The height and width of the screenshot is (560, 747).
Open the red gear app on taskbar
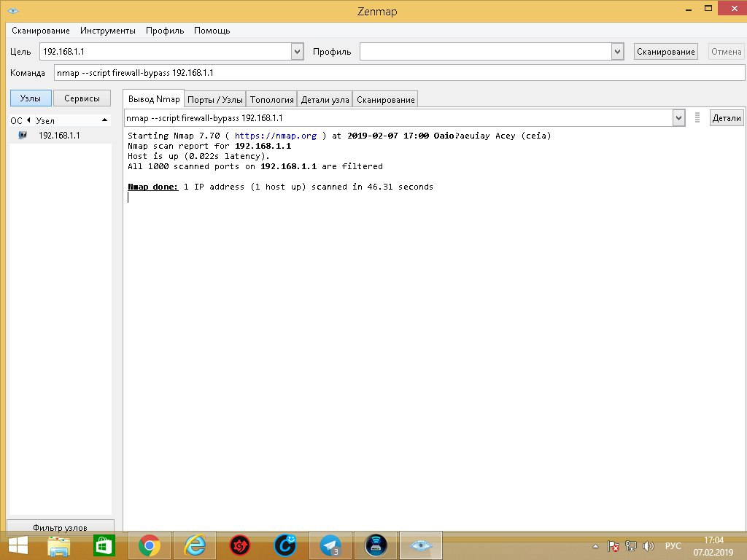pyautogui.click(x=240, y=545)
